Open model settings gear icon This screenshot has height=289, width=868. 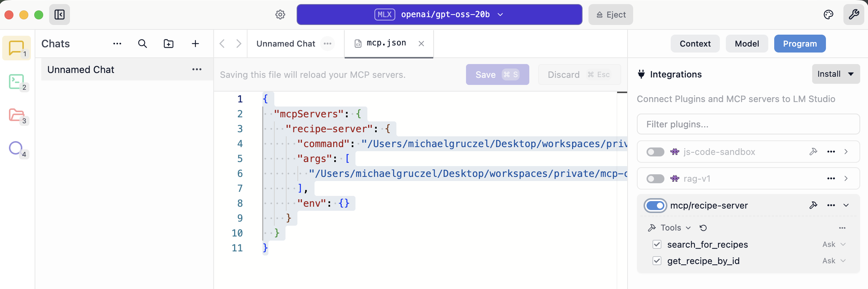280,15
